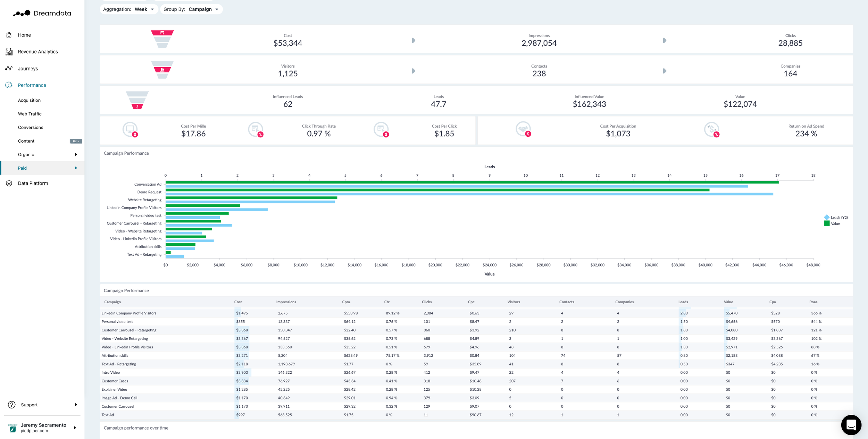Click the piedpiper company avatar icon
Screen dimensions: 868x439
[x=12, y=428]
